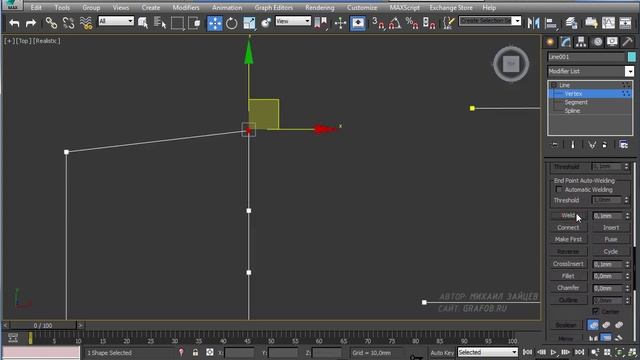Click the Configure Modifier Sets icon
This screenshot has width=640, height=360.
pos(623,145)
